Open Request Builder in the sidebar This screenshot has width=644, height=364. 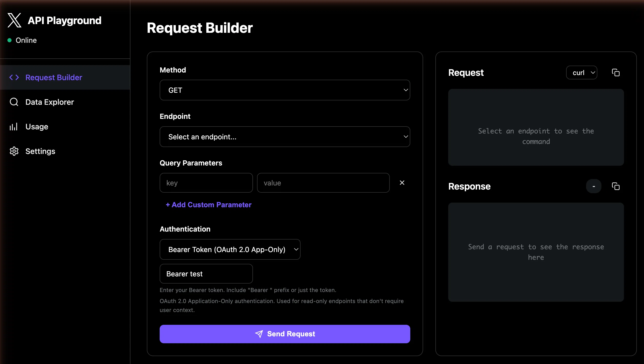65,77
